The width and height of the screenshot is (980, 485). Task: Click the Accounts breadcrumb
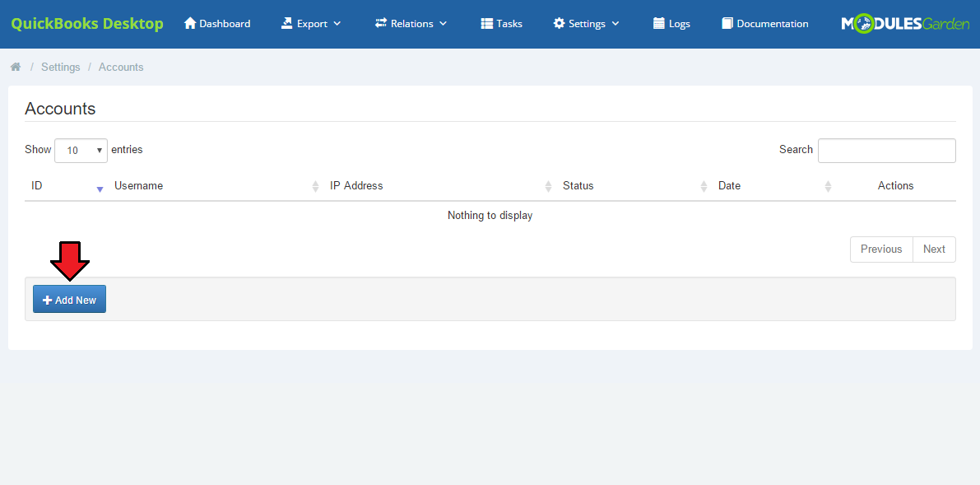(121, 67)
